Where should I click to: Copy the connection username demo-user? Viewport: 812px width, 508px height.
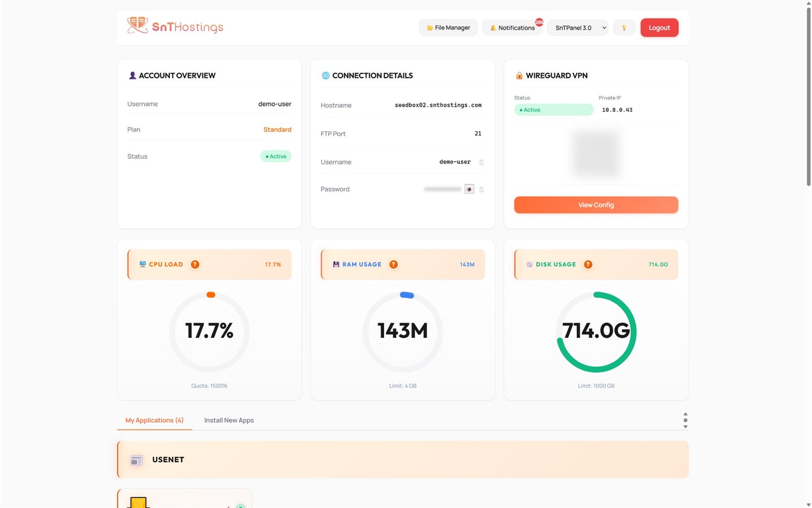[481, 162]
